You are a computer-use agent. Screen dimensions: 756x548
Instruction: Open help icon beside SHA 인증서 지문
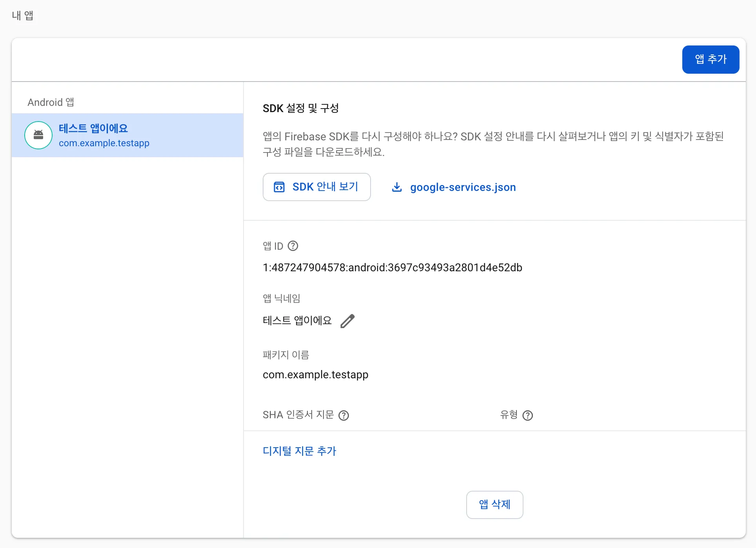[344, 416]
